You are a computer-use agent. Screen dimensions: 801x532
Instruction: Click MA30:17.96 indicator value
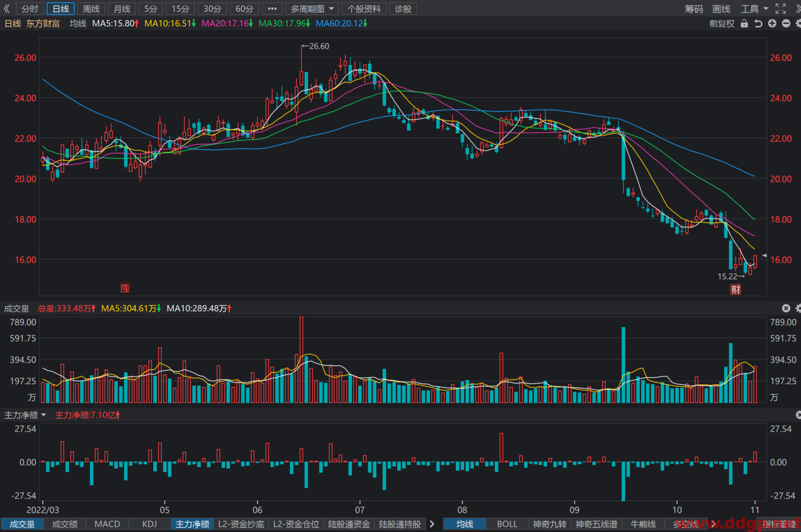click(284, 23)
